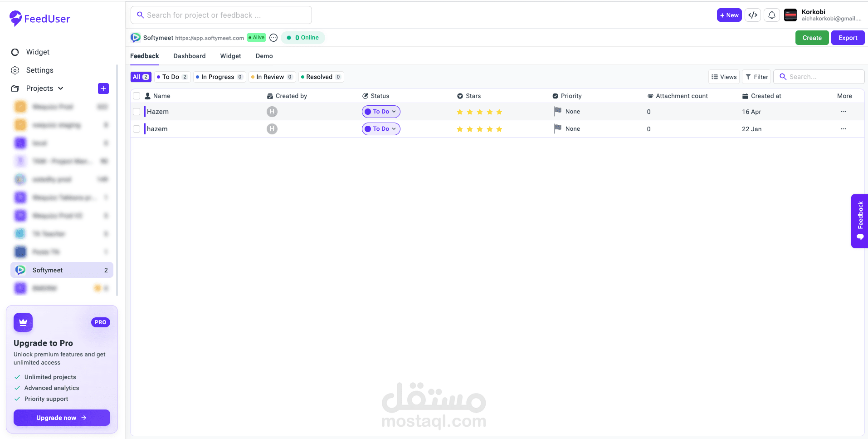The height and width of the screenshot is (439, 868).
Task: Switch to the Widget tab
Action: [231, 56]
